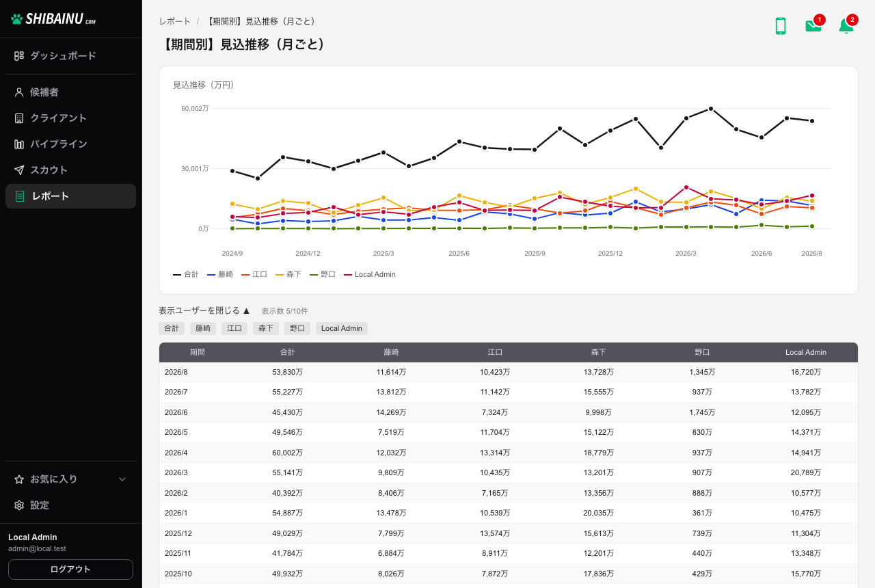The image size is (875, 588).
Task: Follow the レポート breadcrumb link
Action: pos(175,21)
